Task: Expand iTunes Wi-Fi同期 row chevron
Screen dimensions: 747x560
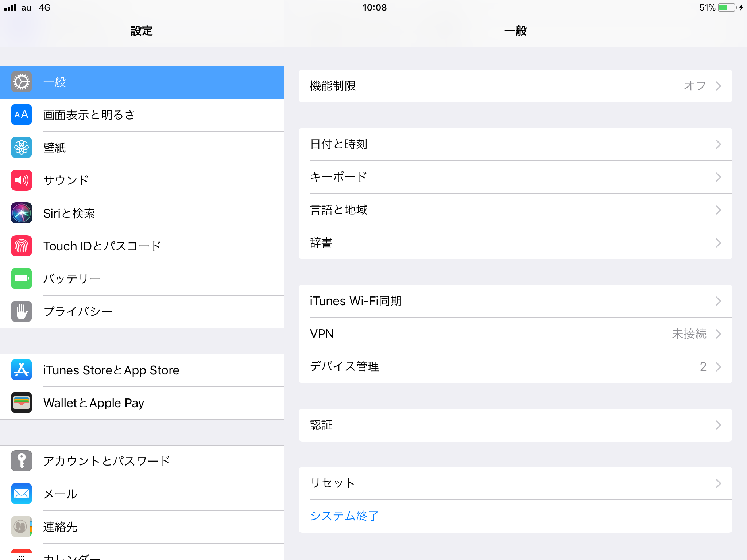Action: 719,301
